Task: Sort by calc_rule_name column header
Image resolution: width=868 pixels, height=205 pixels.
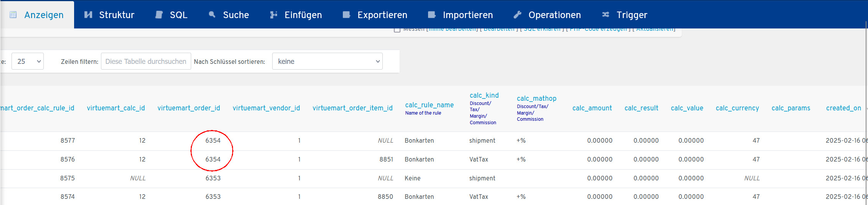Action: pos(429,105)
